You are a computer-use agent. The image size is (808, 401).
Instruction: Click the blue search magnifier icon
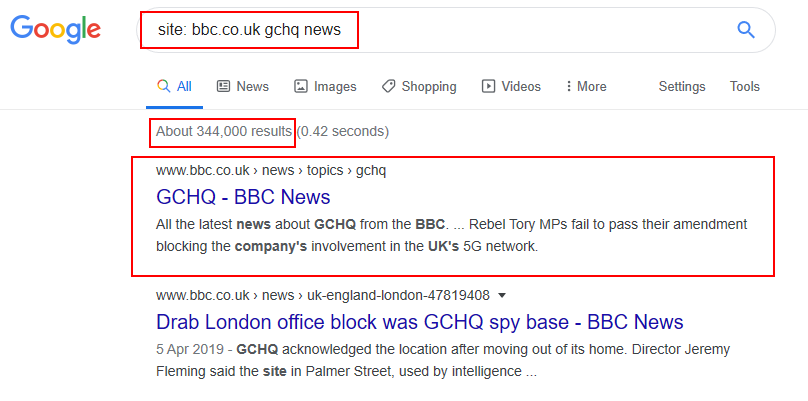(x=745, y=29)
